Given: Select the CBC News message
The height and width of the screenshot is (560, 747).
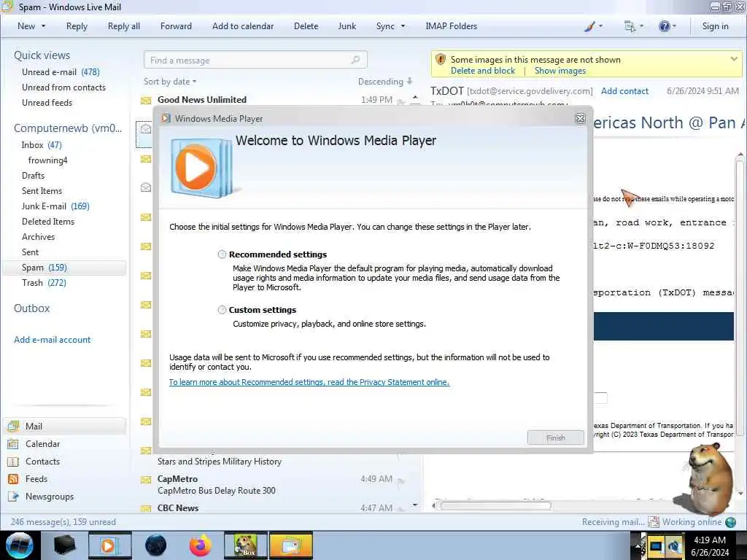Looking at the screenshot, I should coord(275,507).
